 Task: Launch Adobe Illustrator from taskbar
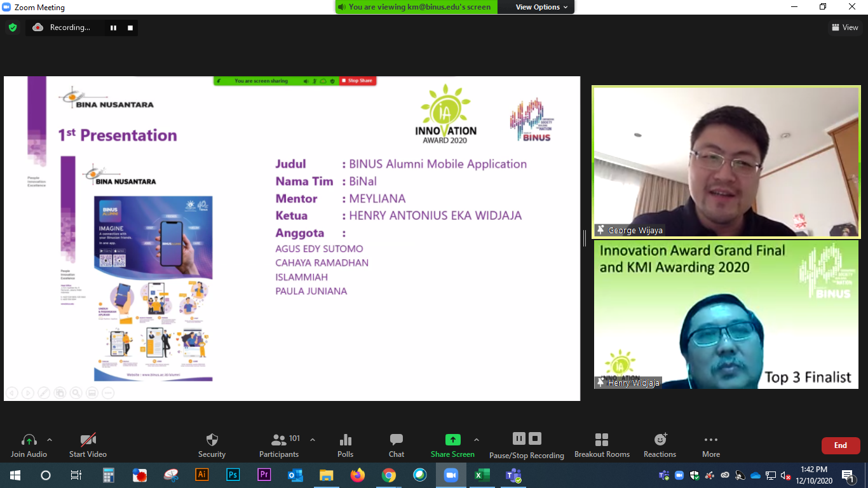(202, 475)
